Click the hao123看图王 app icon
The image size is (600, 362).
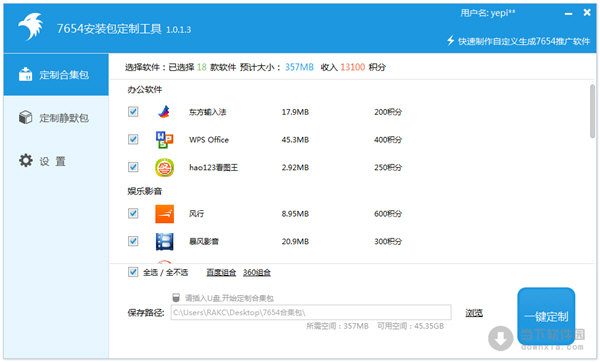pyautogui.click(x=165, y=168)
